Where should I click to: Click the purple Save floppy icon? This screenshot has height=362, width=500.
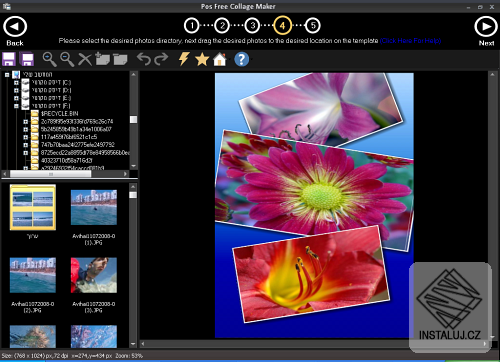(x=9, y=59)
